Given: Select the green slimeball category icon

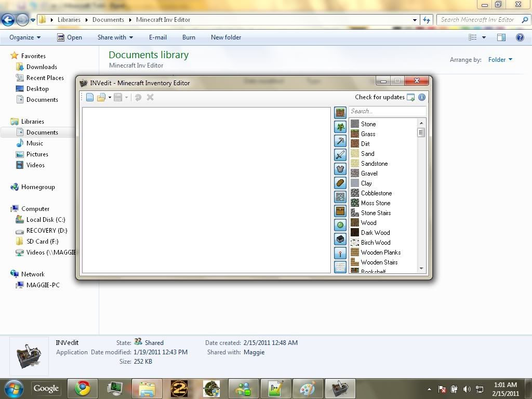Looking at the screenshot, I should [340, 225].
